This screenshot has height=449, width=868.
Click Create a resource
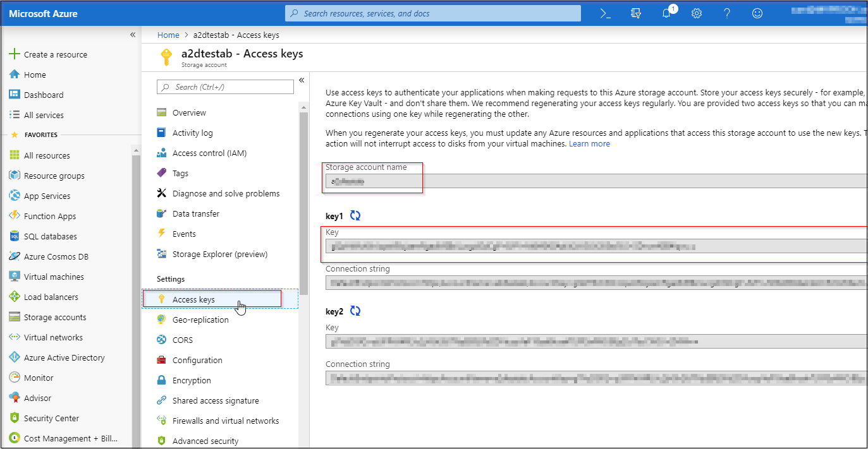click(x=55, y=54)
